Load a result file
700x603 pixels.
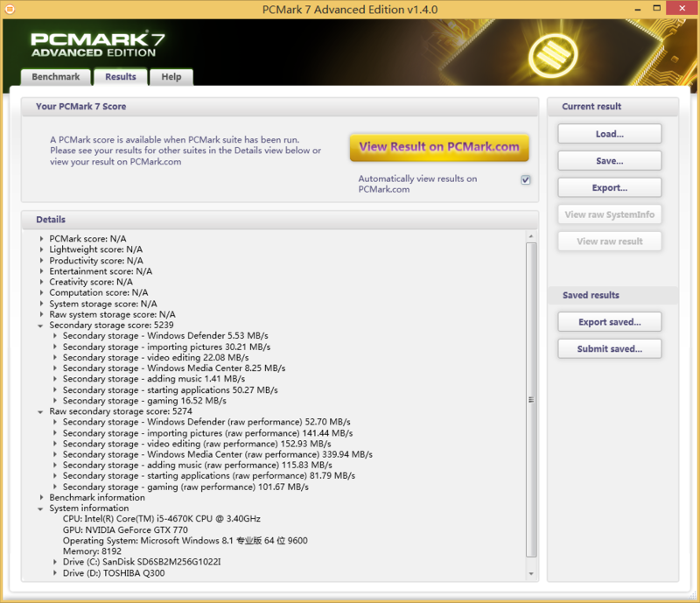[x=609, y=134]
